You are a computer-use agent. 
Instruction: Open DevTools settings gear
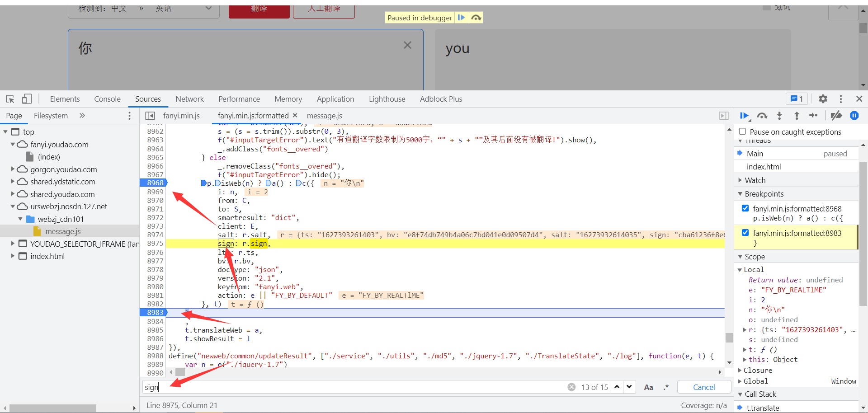pos(823,99)
